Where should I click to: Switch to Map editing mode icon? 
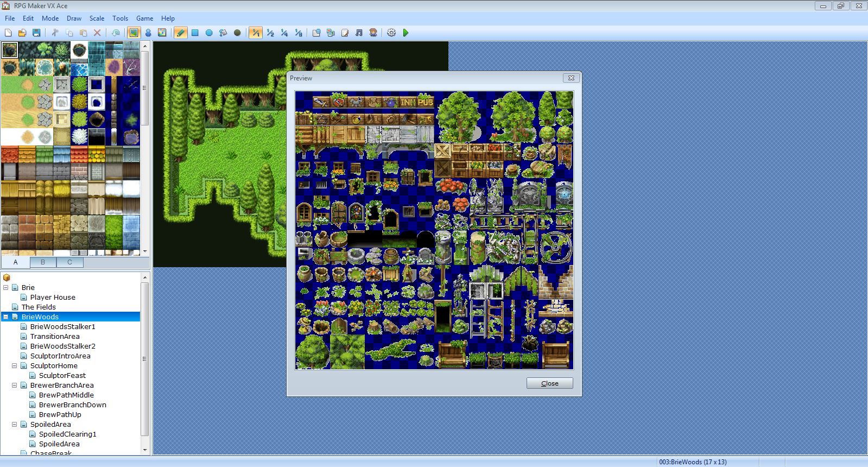point(134,33)
